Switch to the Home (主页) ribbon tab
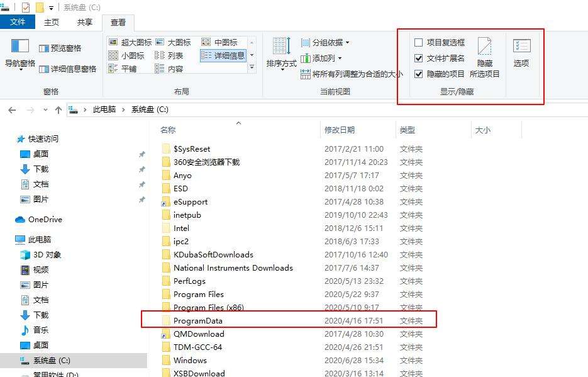588x377 pixels. pos(52,22)
